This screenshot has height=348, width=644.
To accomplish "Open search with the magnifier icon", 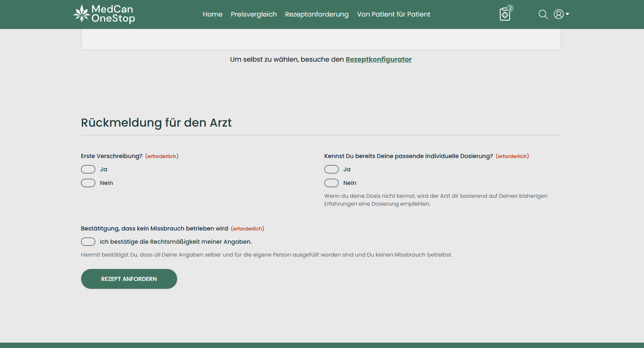I will [x=543, y=14].
